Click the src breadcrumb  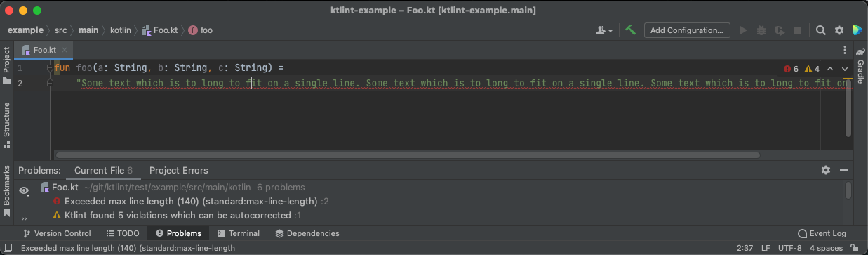61,30
